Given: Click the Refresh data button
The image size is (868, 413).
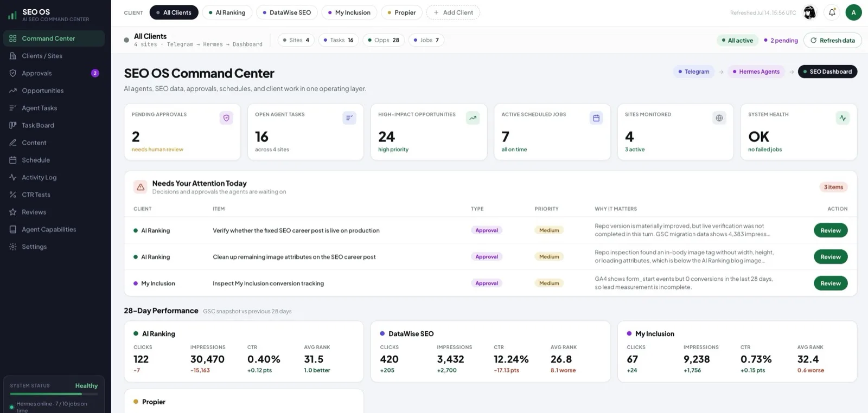Looking at the screenshot, I should (x=832, y=41).
